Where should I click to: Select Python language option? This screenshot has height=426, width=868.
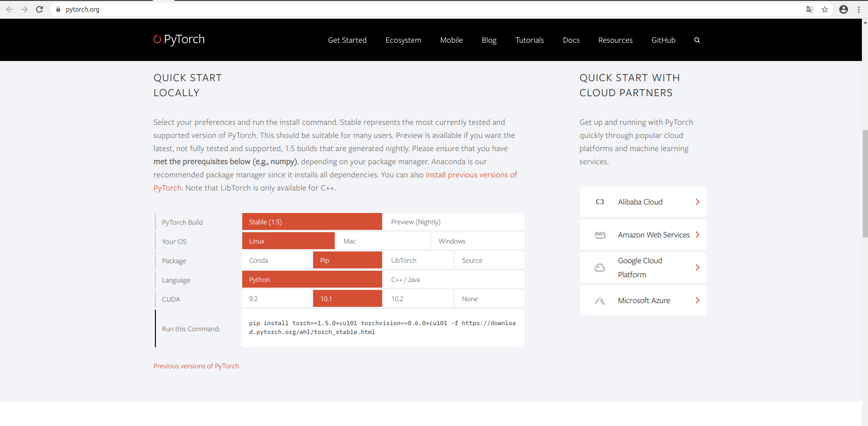(312, 279)
